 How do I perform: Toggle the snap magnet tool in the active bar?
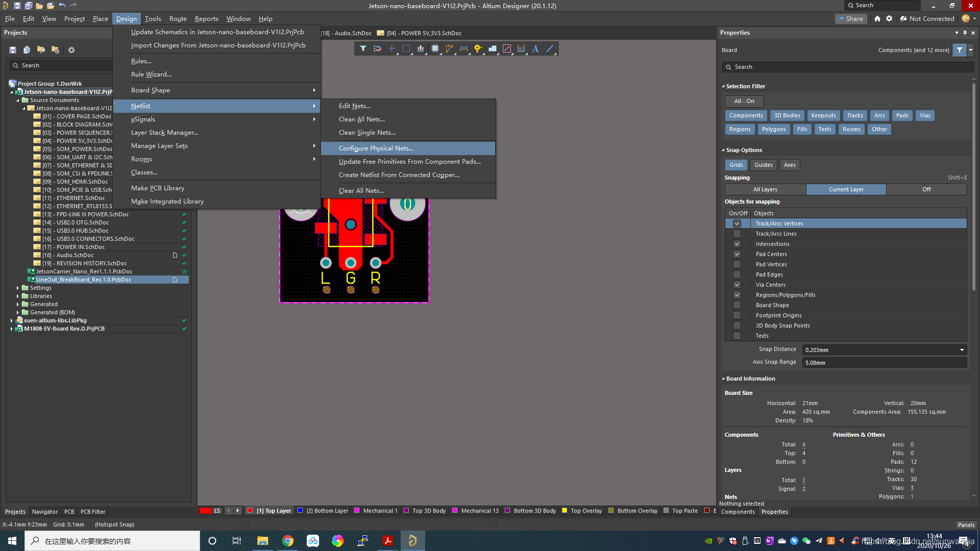pos(377,49)
